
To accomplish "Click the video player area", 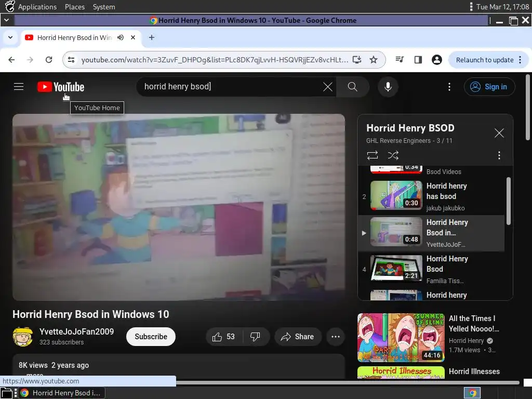I will (179, 207).
